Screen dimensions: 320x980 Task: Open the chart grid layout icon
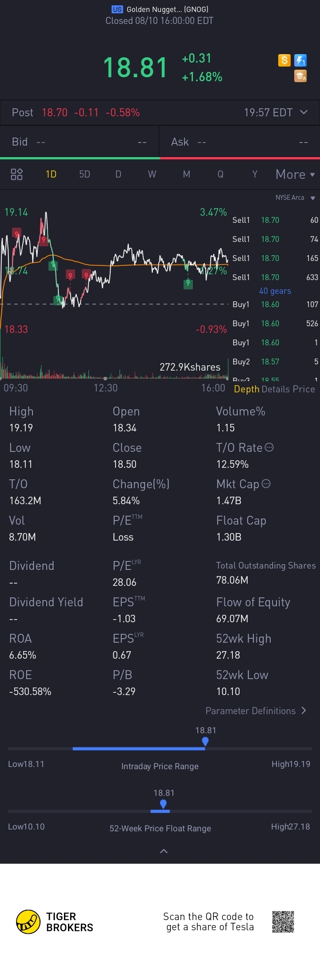tap(16, 174)
